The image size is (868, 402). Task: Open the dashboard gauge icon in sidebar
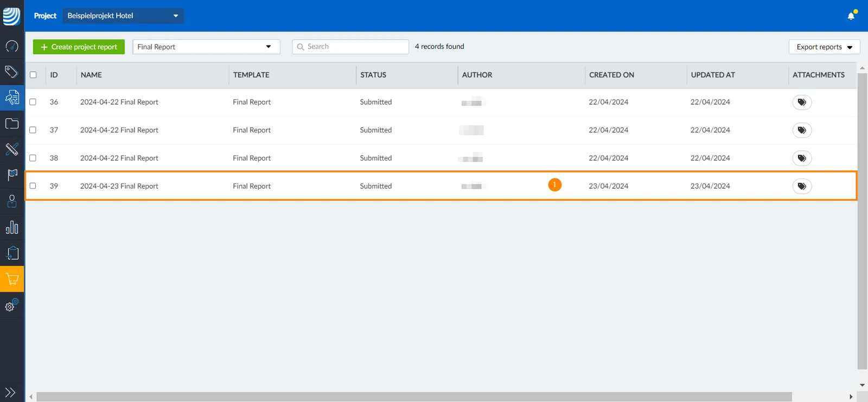tap(12, 46)
